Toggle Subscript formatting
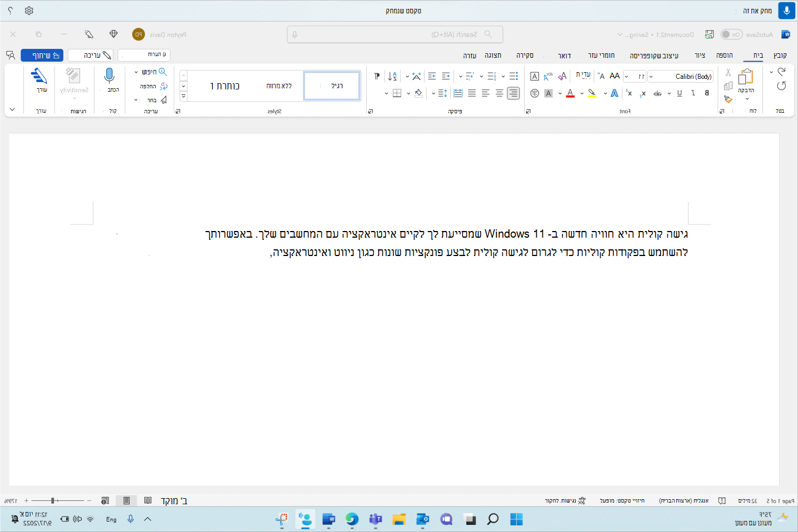Viewport: 798px width, 532px height. point(643,93)
